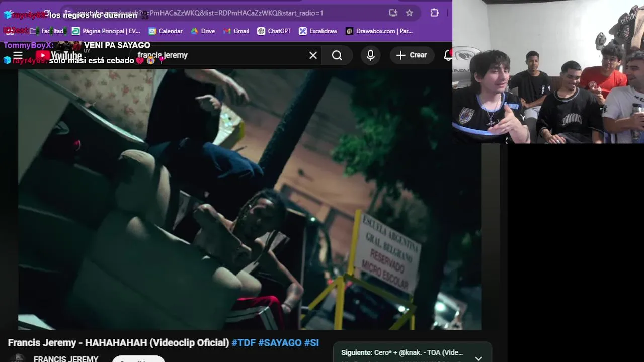Click the #SAYAGO hashtag link
The image size is (644, 362).
[x=280, y=343]
